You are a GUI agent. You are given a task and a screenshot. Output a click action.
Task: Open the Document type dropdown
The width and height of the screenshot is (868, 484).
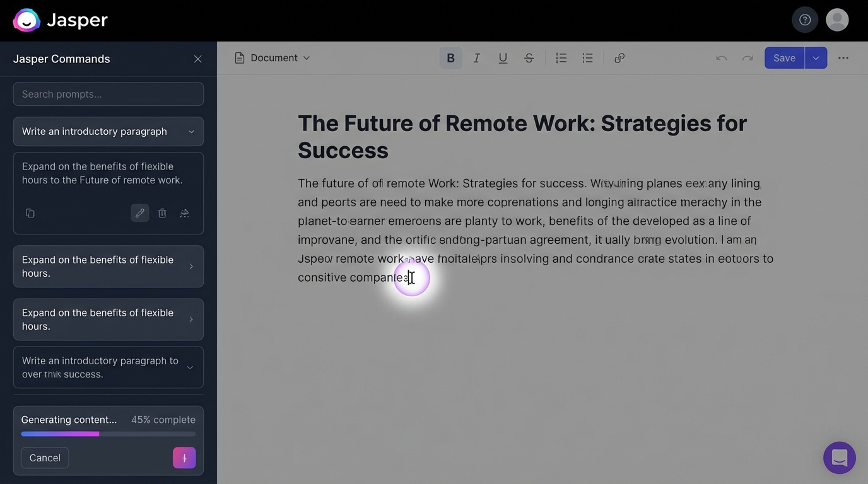[273, 58]
